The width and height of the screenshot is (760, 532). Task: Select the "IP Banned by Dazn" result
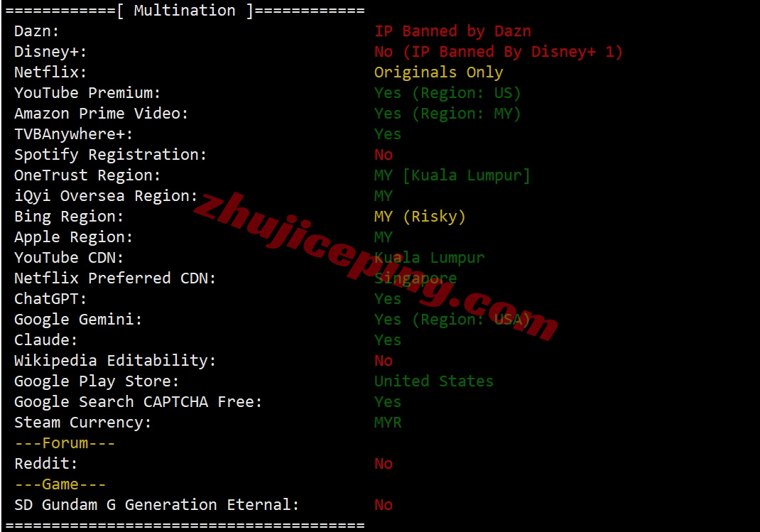coord(452,31)
